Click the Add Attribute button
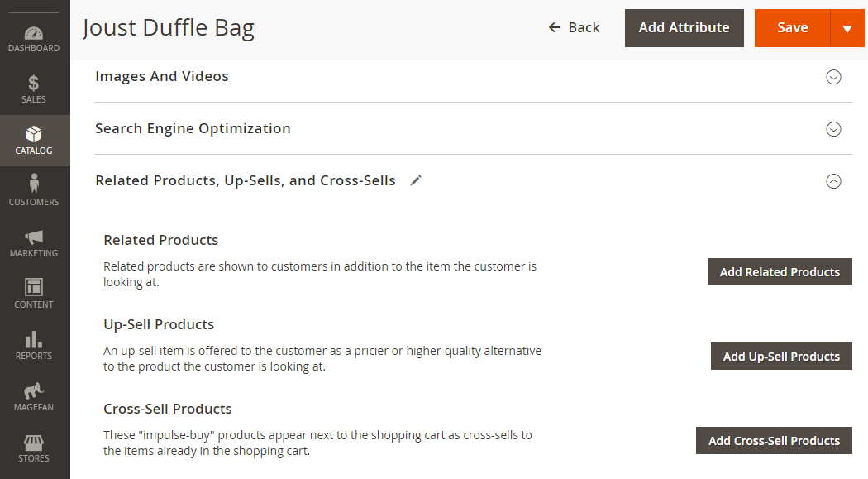The width and height of the screenshot is (868, 479). tap(684, 28)
